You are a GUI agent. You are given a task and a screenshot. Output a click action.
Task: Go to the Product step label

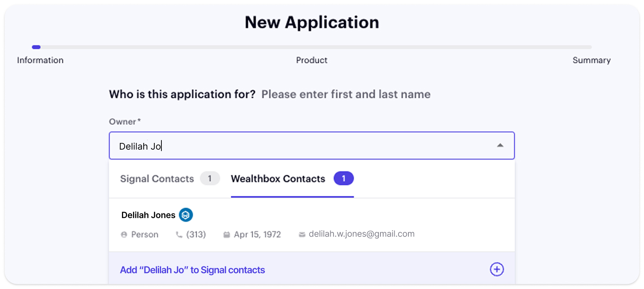click(x=312, y=60)
